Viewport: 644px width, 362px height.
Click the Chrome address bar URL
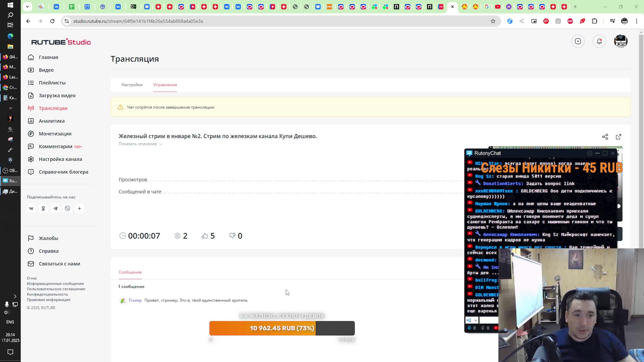point(138,21)
